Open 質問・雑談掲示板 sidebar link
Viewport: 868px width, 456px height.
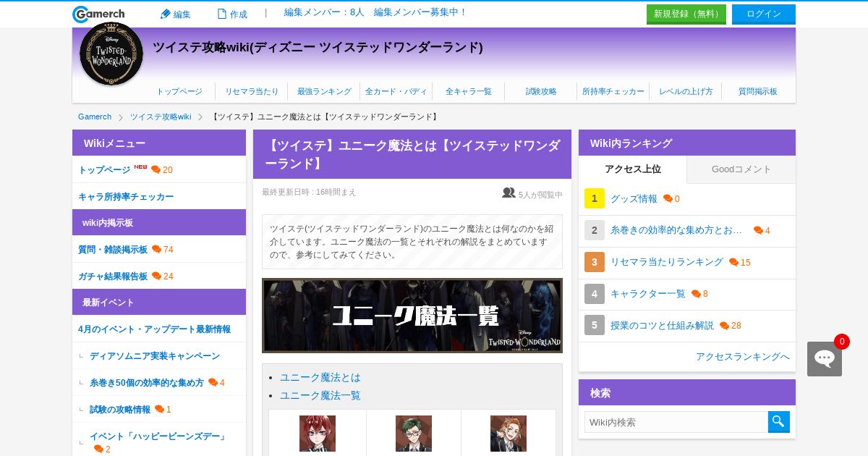pyautogui.click(x=113, y=250)
